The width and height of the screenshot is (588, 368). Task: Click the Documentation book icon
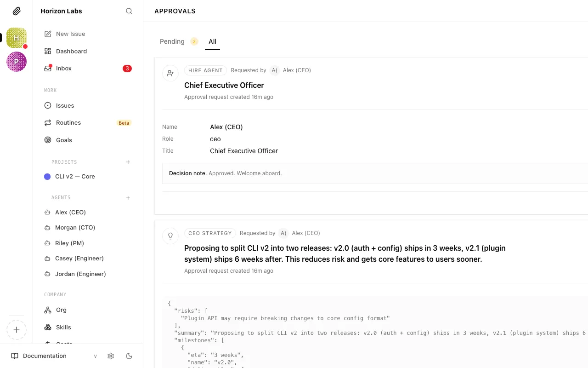[15, 356]
